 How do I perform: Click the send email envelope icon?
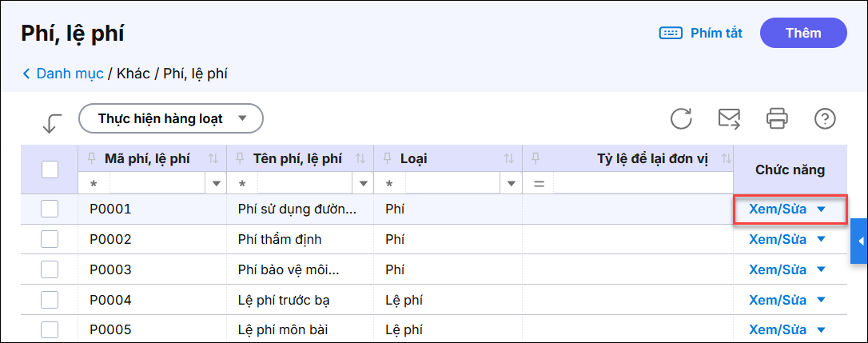(729, 119)
